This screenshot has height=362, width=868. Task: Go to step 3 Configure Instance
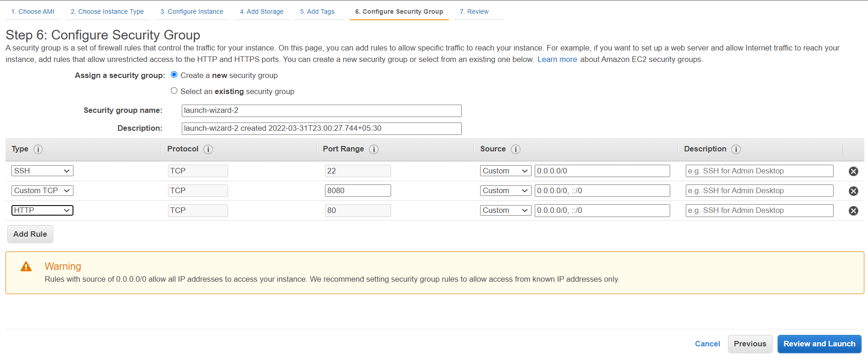191,11
